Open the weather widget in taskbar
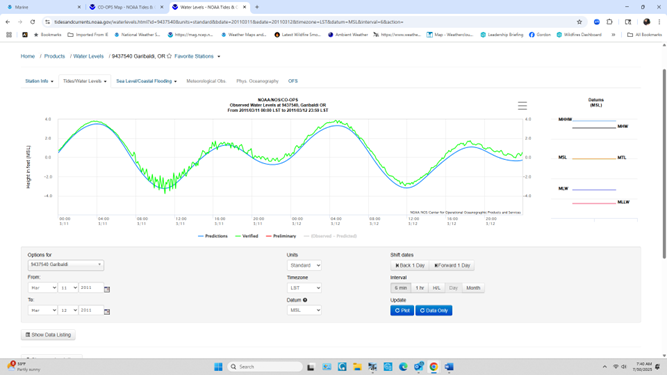Image resolution: width=667 pixels, height=375 pixels. (23, 366)
